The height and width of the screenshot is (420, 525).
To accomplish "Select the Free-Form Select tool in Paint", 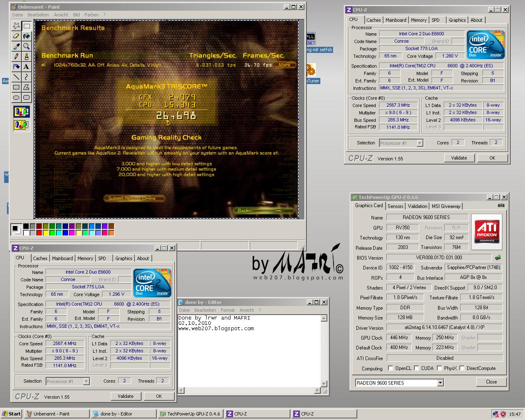I will [x=16, y=26].
